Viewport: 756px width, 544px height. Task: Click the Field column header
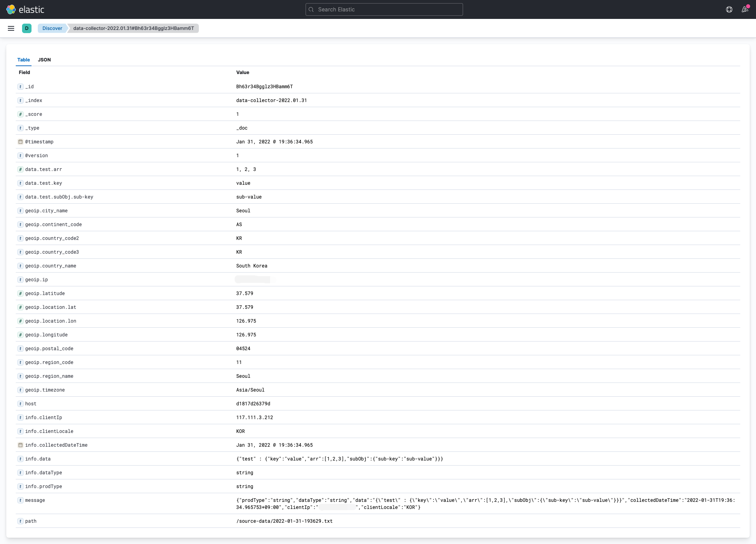point(24,72)
